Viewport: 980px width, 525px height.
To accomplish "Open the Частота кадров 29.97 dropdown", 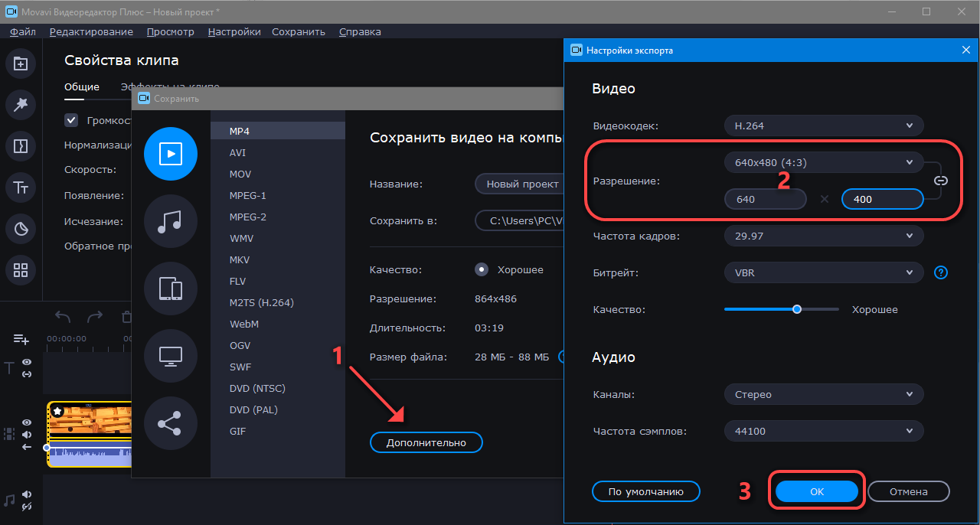I will (x=823, y=236).
